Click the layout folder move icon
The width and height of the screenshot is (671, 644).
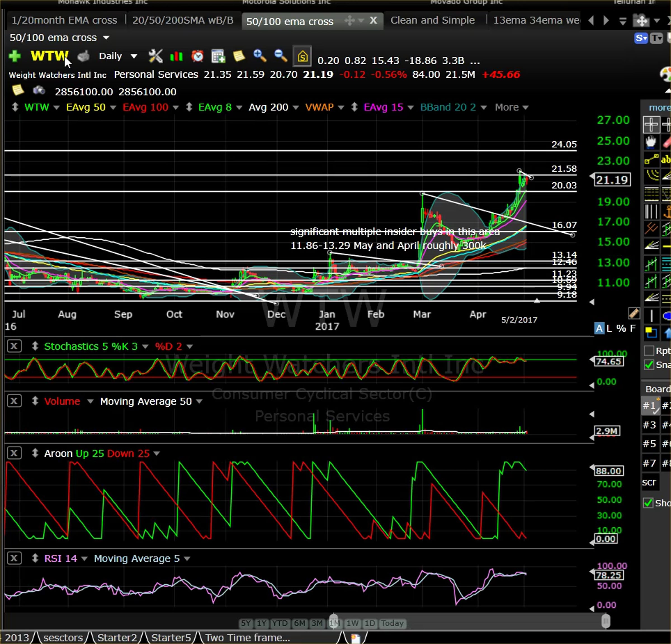642,21
